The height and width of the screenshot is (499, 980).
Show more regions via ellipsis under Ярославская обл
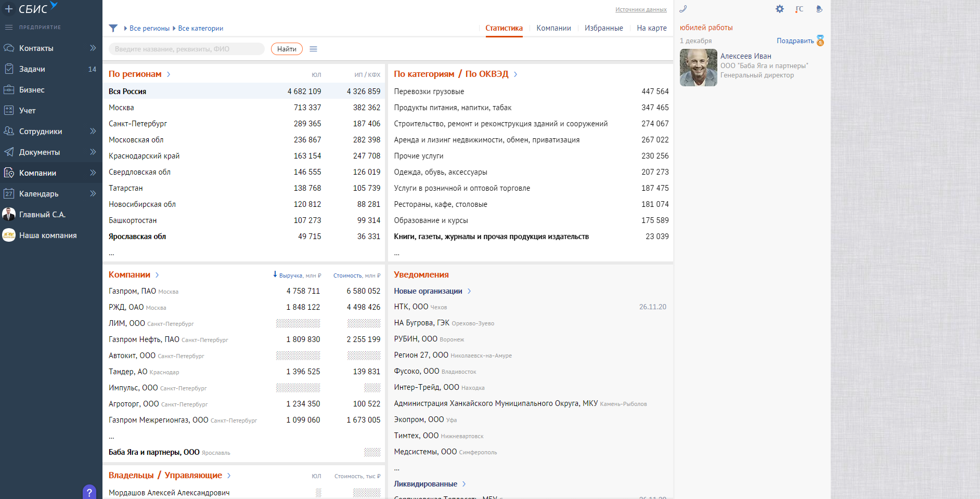111,253
